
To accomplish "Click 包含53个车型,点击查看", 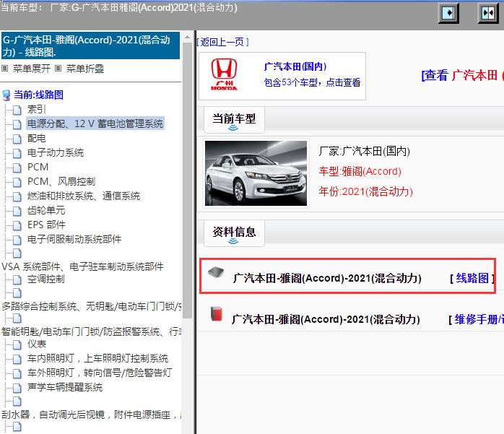I will point(312,82).
